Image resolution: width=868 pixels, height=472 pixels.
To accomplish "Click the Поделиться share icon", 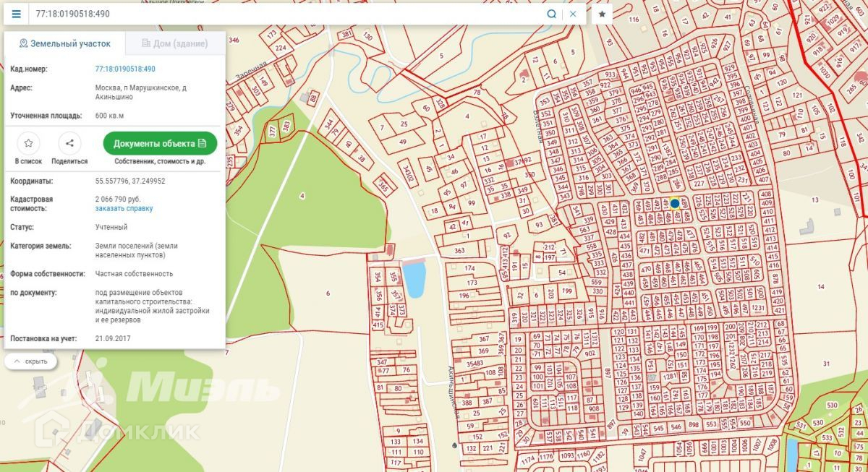I will click(69, 143).
